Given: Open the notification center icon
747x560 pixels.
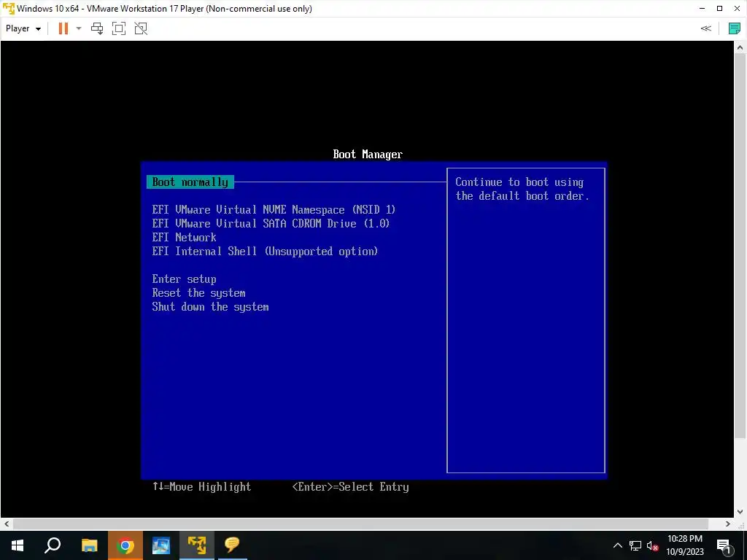Looking at the screenshot, I should click(x=724, y=545).
